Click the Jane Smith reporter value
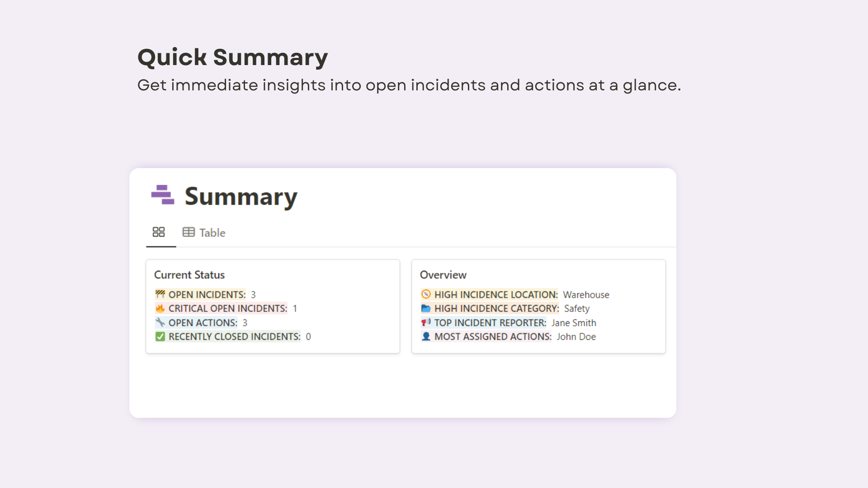 pos(574,323)
